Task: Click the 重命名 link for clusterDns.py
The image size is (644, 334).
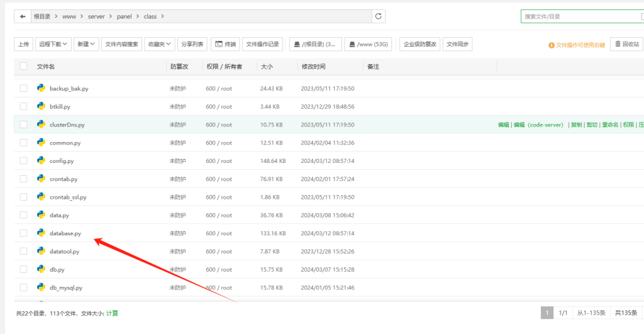Action: (x=610, y=125)
